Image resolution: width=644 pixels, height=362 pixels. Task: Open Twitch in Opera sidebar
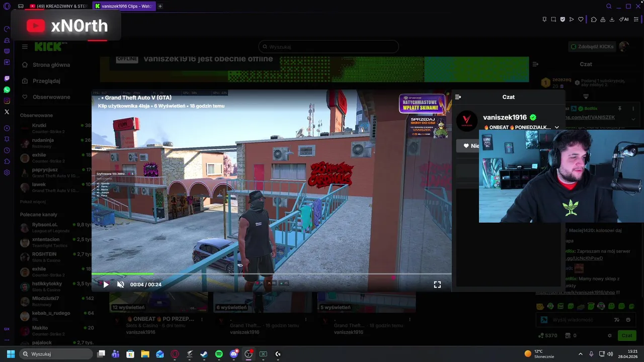[x=7, y=78]
